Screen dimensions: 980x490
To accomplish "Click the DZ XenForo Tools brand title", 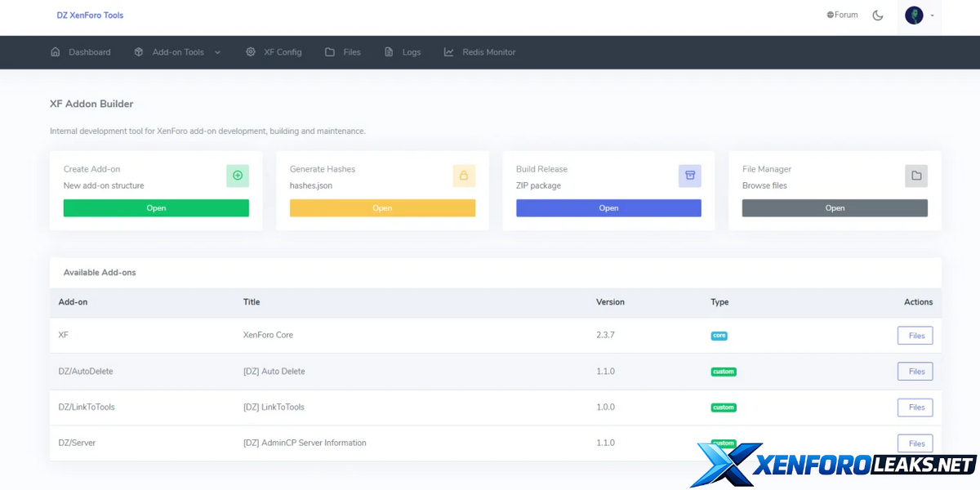I will (90, 16).
